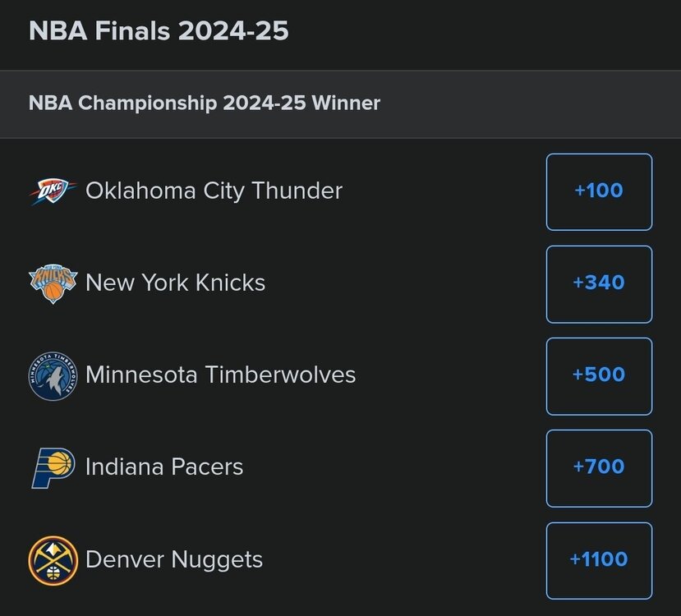This screenshot has width=681, height=616.
Task: Tap the Nuggets +1100 odds button
Action: click(599, 559)
